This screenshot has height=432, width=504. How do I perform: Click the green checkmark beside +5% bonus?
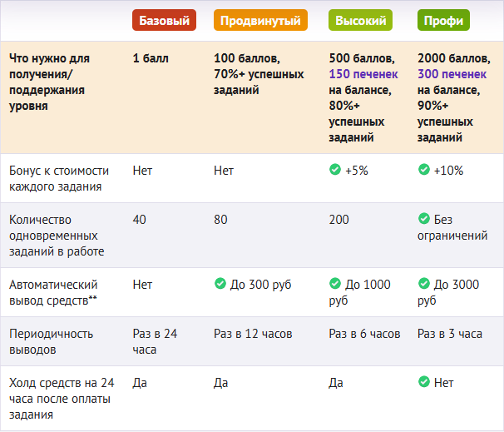[334, 170]
